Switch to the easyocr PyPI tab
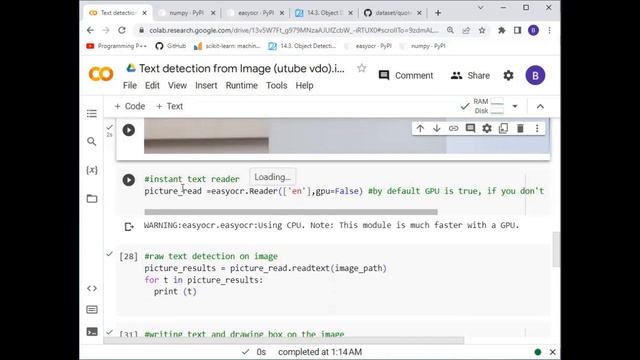Viewport: 640px width, 360px height. pos(256,13)
